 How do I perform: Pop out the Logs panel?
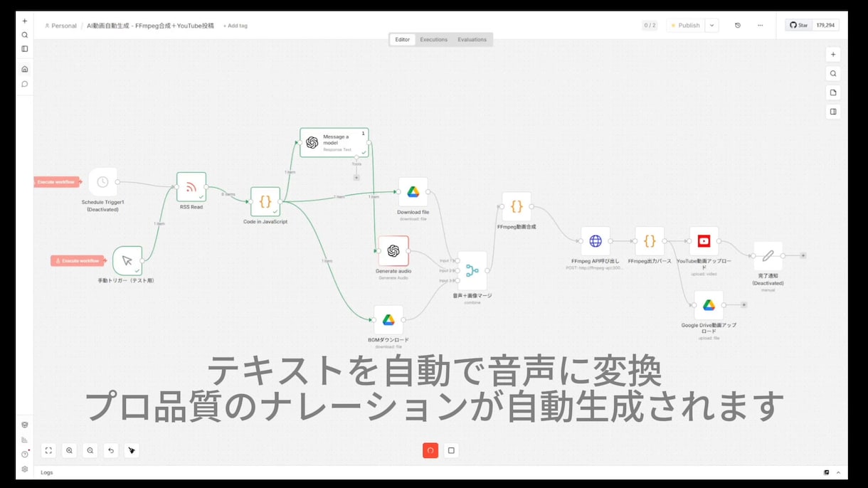(x=827, y=472)
